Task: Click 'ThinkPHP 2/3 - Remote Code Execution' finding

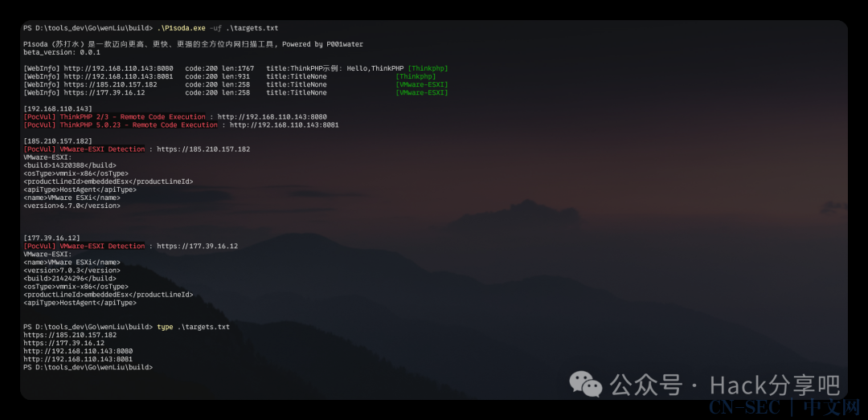Action: pos(133,116)
